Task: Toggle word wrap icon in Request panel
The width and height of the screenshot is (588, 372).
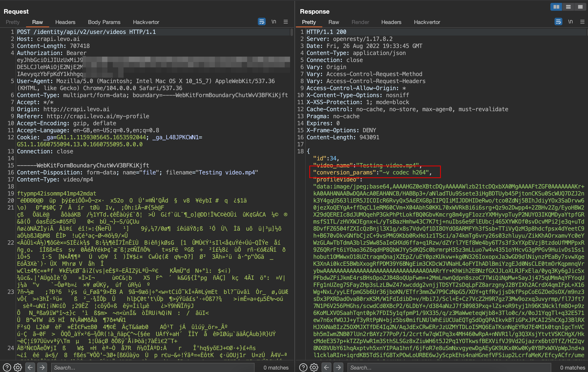Action: 262,22
